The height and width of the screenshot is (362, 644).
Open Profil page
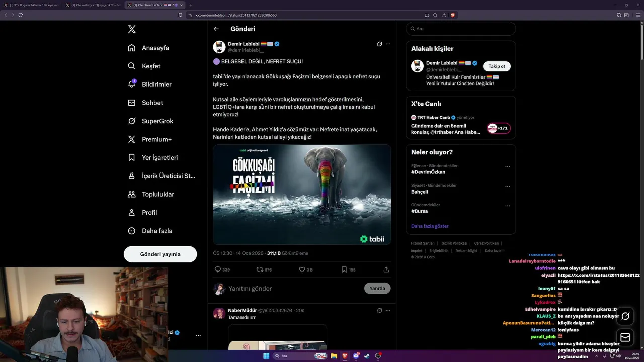pos(142,212)
